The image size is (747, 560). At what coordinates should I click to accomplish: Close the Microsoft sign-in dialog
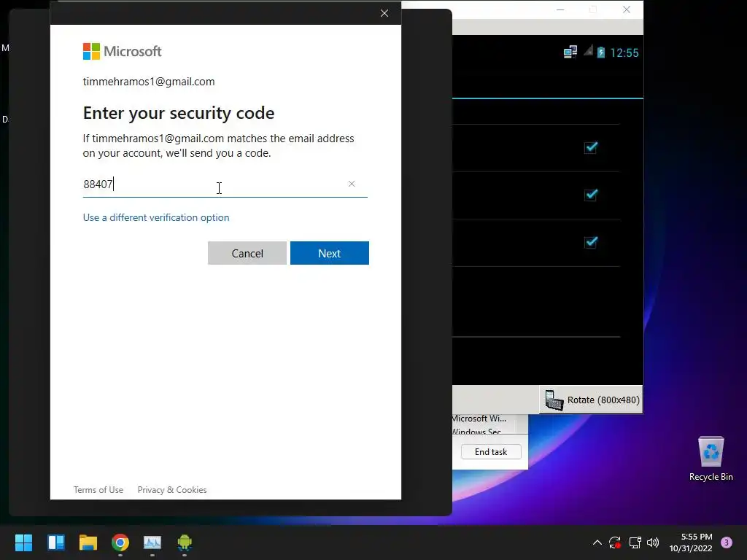coord(384,13)
